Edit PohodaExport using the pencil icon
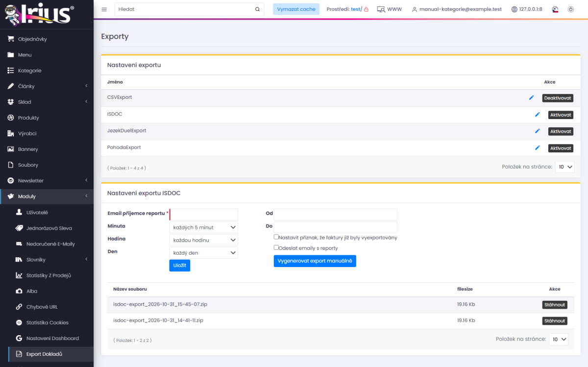 point(537,148)
